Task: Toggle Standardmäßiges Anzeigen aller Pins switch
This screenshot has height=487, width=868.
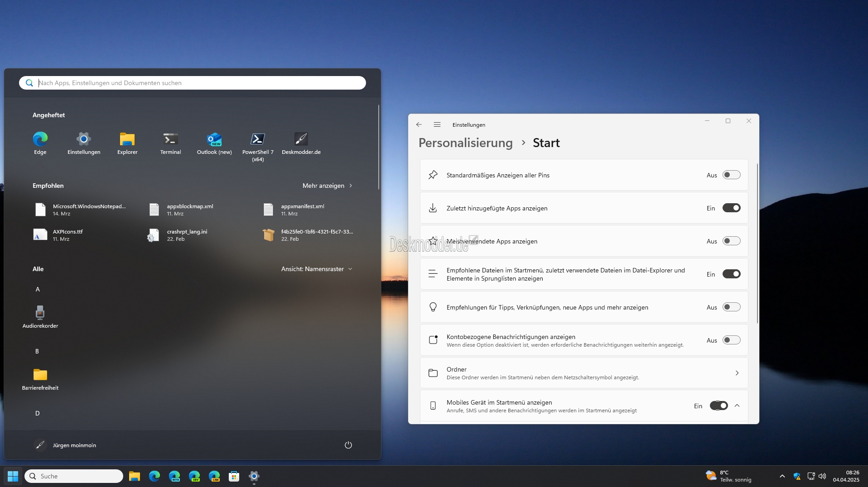Action: tap(732, 175)
